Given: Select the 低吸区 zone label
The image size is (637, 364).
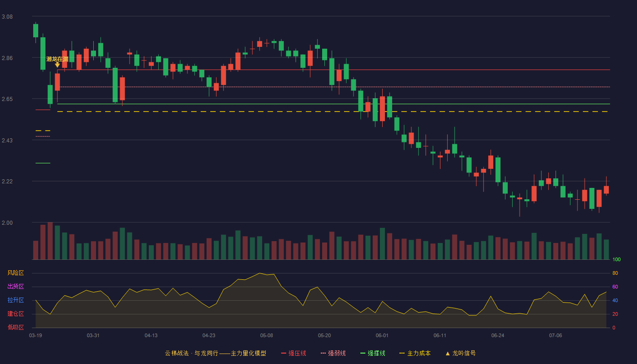Looking at the screenshot, I should point(15,327).
